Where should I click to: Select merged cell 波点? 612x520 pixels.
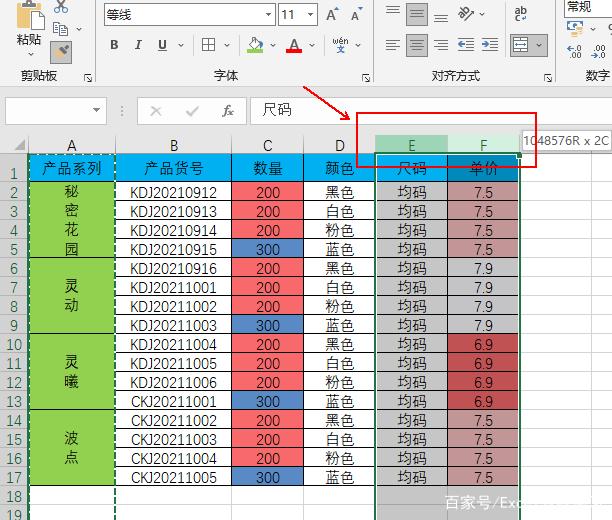pos(72,447)
